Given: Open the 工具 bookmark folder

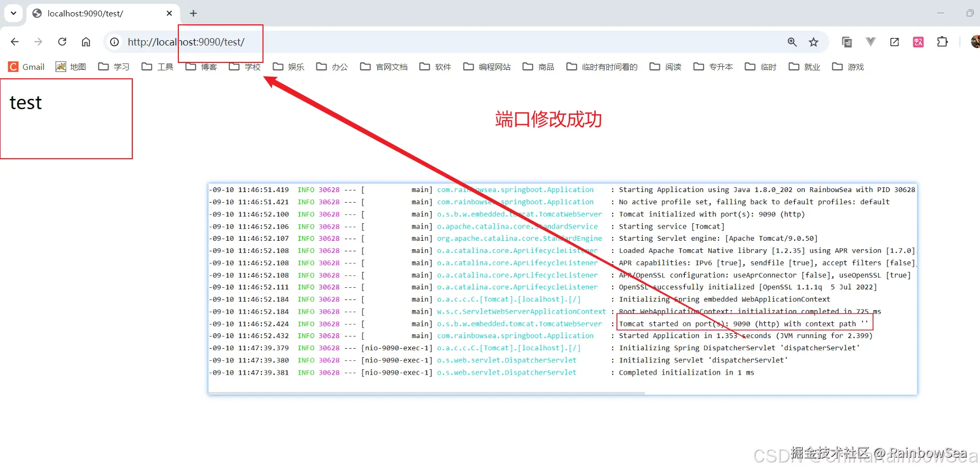Looking at the screenshot, I should click(x=158, y=67).
